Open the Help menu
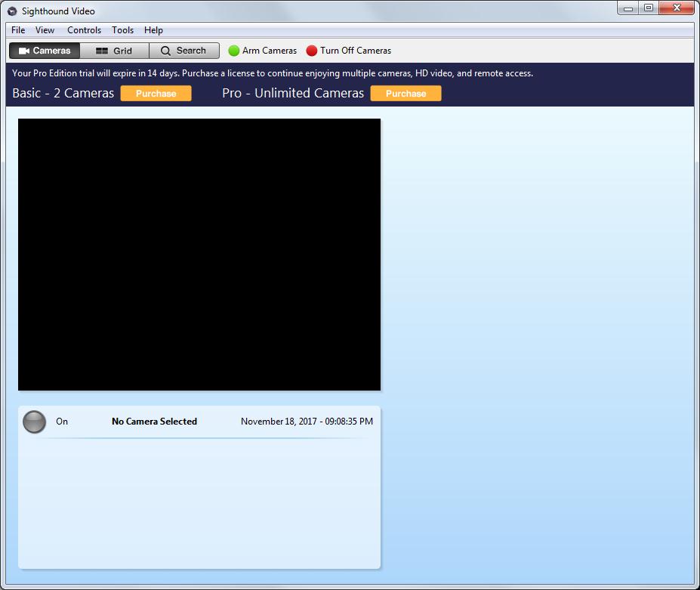The height and width of the screenshot is (590, 700). (153, 30)
